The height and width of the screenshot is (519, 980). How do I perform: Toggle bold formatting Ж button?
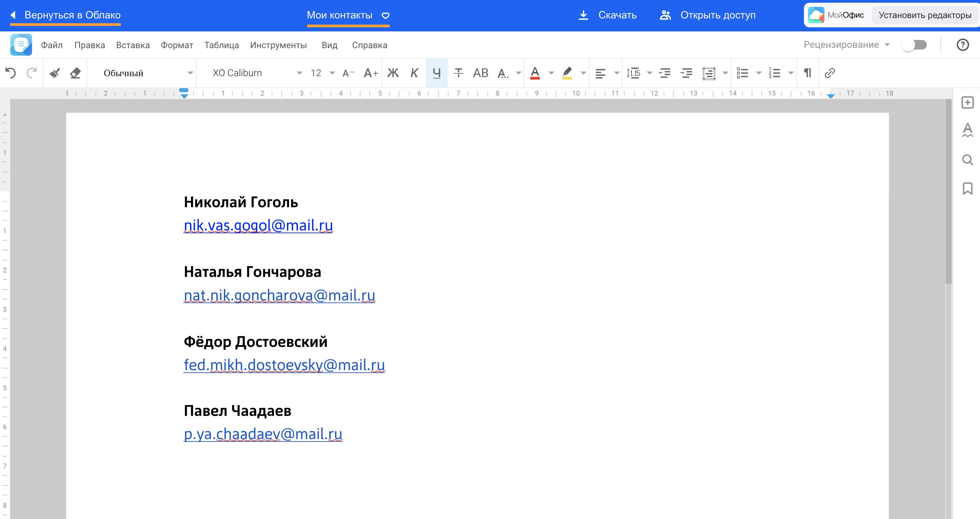393,73
